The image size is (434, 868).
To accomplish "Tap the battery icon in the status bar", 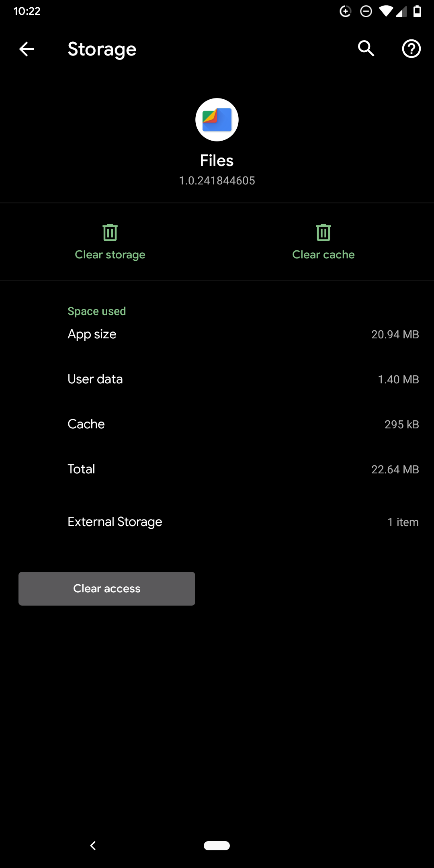I will coord(417,11).
